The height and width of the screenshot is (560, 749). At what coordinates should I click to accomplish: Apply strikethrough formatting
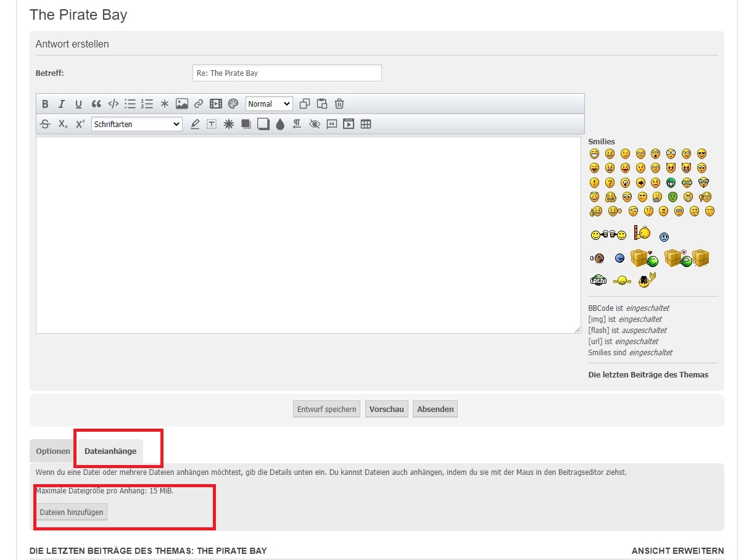pyautogui.click(x=45, y=124)
